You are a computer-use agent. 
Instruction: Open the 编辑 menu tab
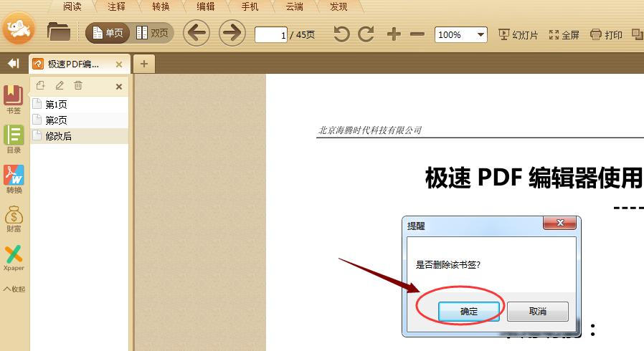[x=205, y=6]
